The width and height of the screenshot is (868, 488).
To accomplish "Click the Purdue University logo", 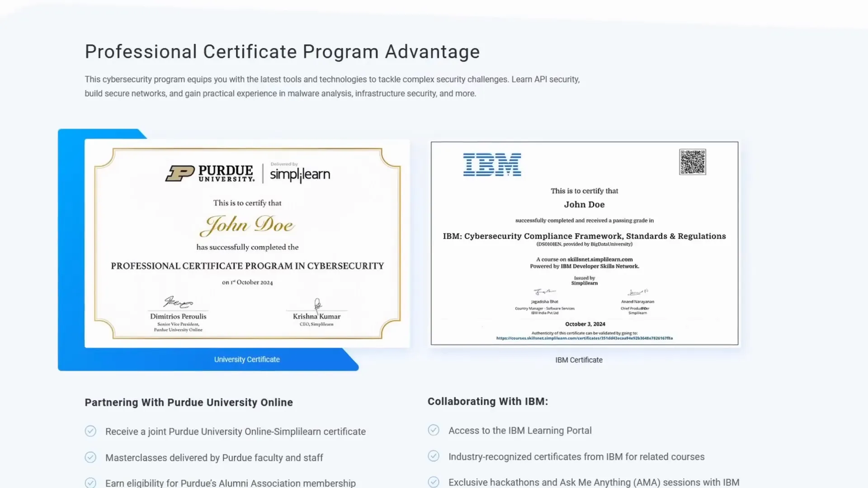I will click(x=210, y=174).
